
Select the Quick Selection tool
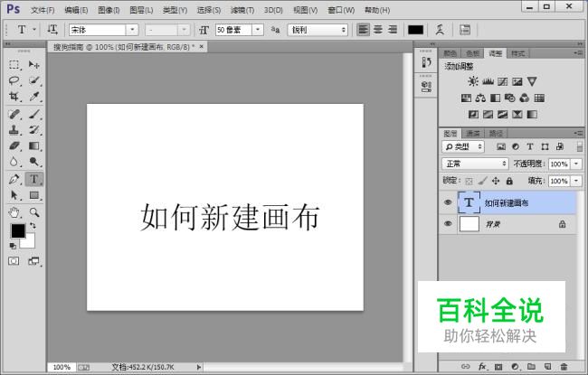(x=34, y=80)
